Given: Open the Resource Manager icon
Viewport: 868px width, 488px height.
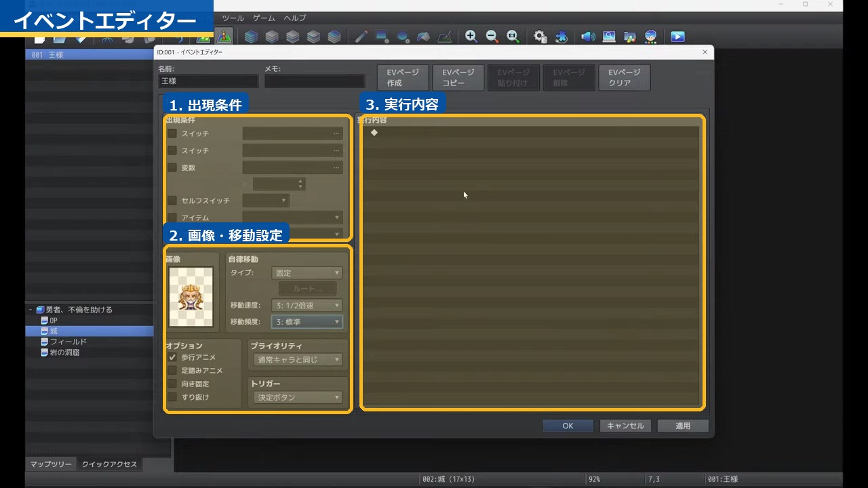Looking at the screenshot, I should (630, 37).
